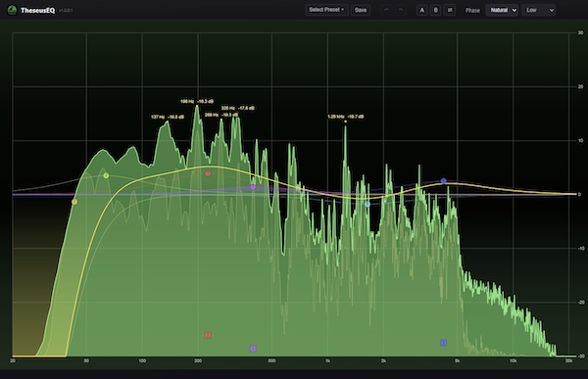Click the purple square band marker at bottom
Image resolution: width=588 pixels, height=379 pixels.
(x=253, y=349)
